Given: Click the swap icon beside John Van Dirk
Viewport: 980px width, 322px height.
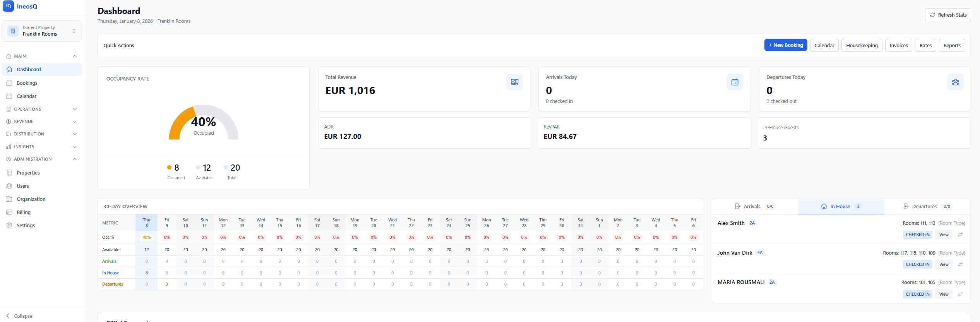Looking at the screenshot, I should pyautogui.click(x=960, y=265).
